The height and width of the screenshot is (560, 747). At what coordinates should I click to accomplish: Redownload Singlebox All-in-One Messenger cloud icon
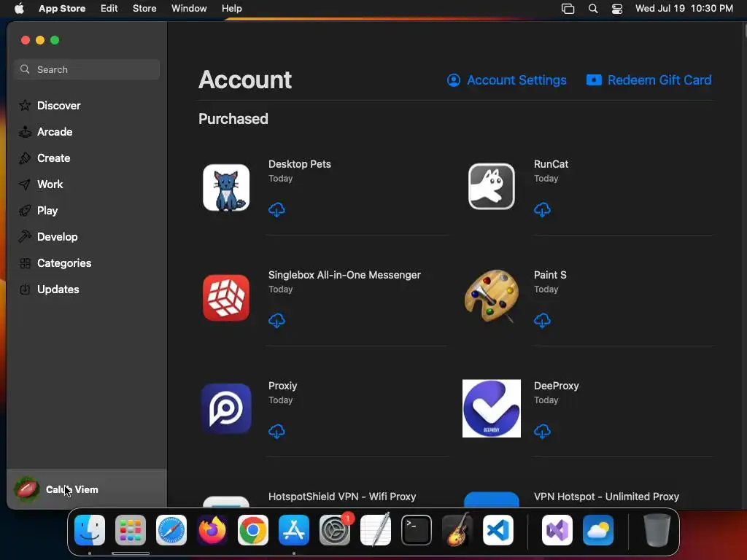(276, 321)
